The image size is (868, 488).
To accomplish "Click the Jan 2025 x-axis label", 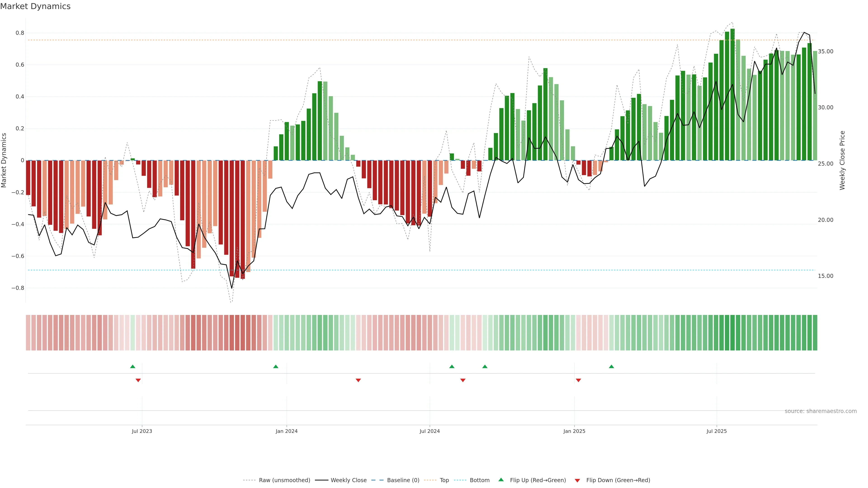I will click(574, 431).
